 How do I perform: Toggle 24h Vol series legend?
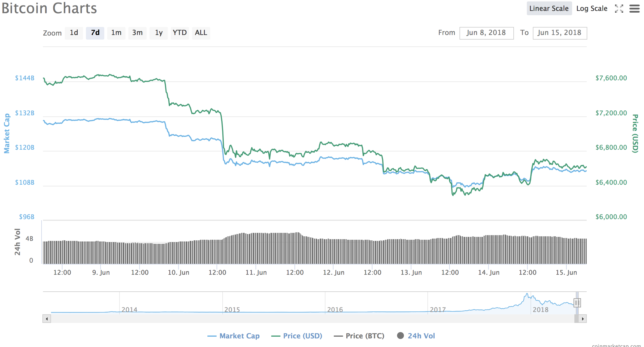[416, 336]
